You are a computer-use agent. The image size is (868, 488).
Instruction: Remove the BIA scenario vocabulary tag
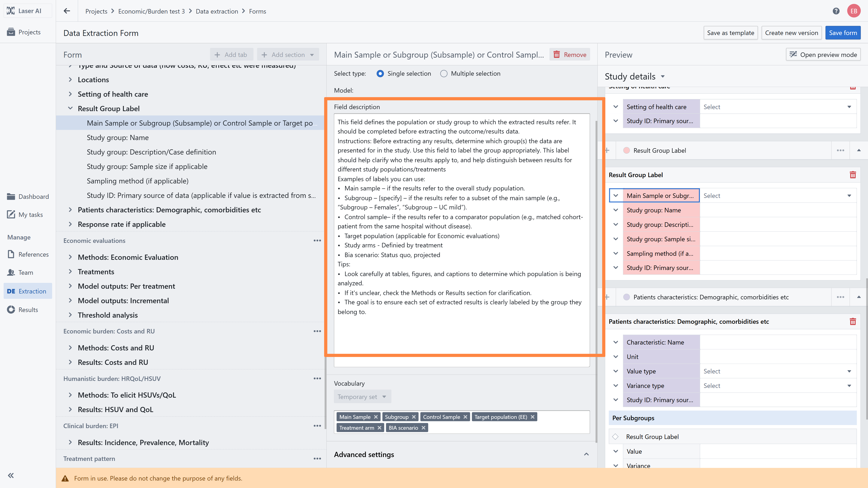pos(424,428)
